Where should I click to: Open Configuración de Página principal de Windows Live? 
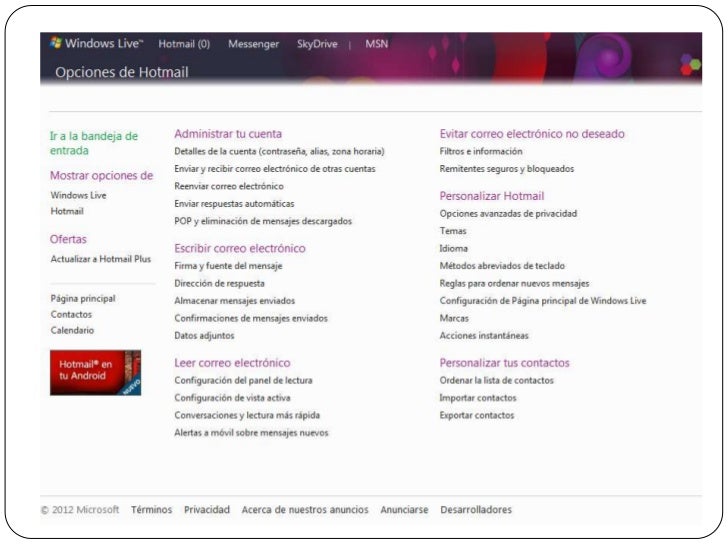point(543,301)
